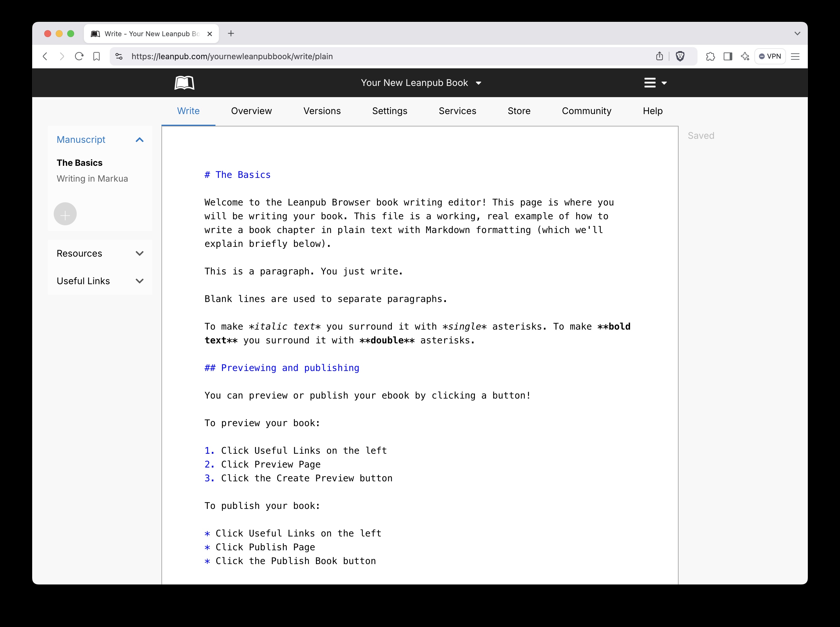
Task: Expand the Resources section
Action: 140,253
